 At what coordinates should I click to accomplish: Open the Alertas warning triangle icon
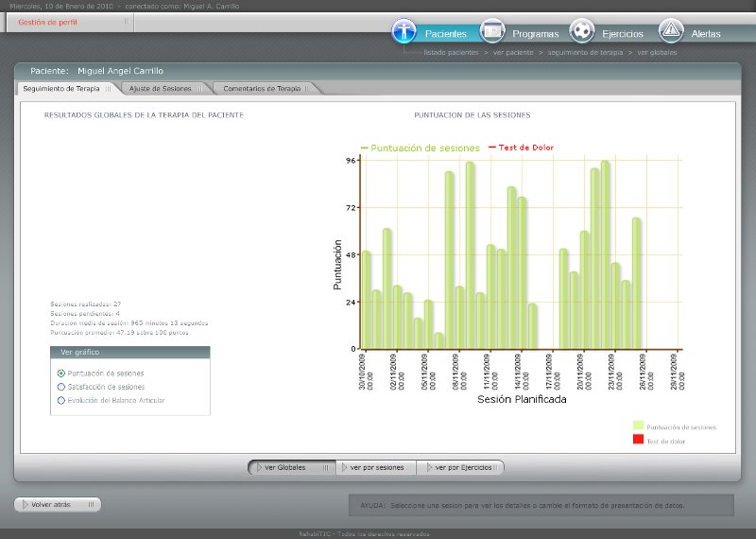pos(671,31)
